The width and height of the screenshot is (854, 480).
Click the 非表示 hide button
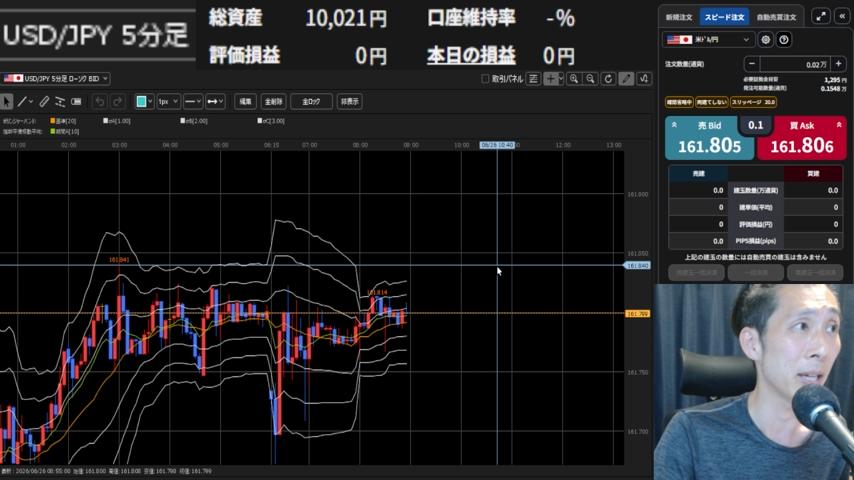350,101
